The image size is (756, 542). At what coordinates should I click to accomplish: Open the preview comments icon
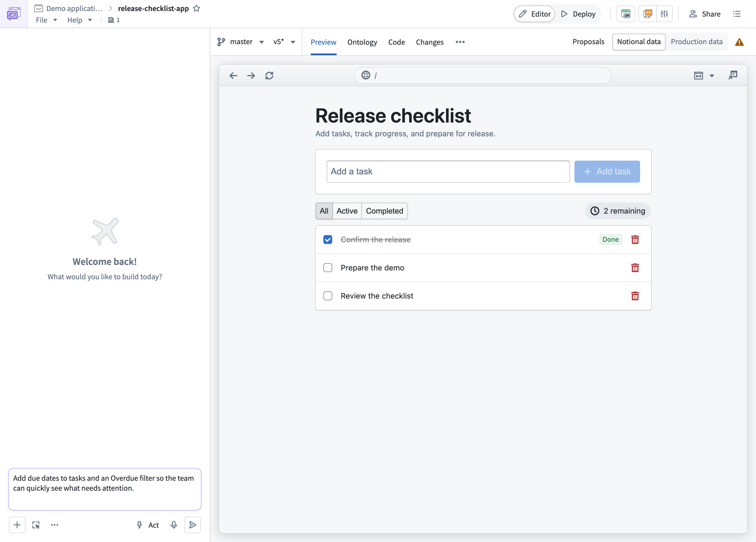pos(733,75)
